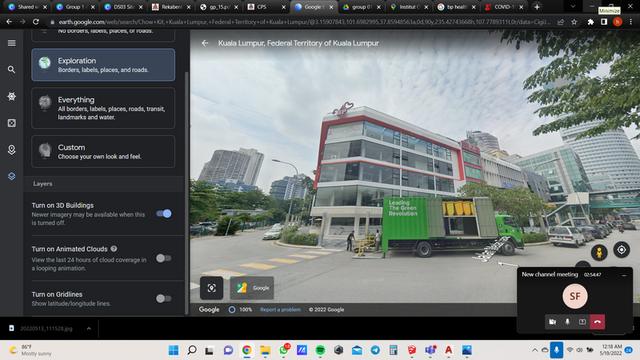Open a new browser tab
The width and height of the screenshot is (640, 360).
click(x=537, y=7)
